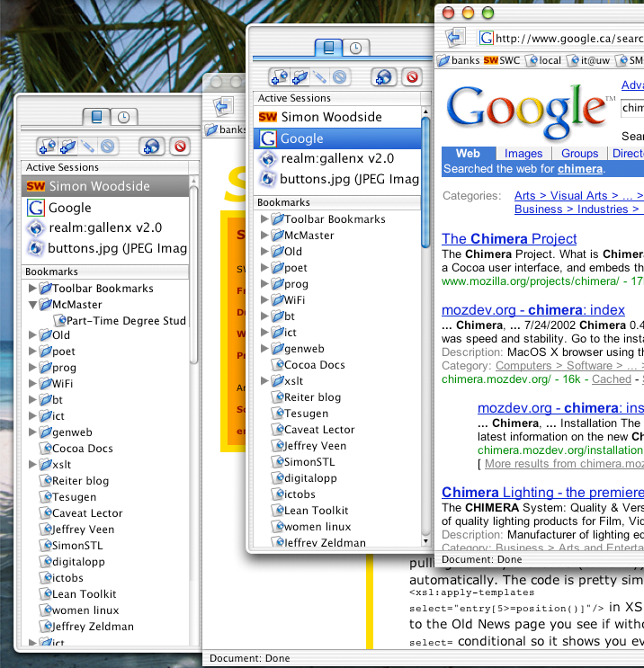Expand the prog folder in the inactive gray drawer
This screenshot has height=668, width=644.
32,368
